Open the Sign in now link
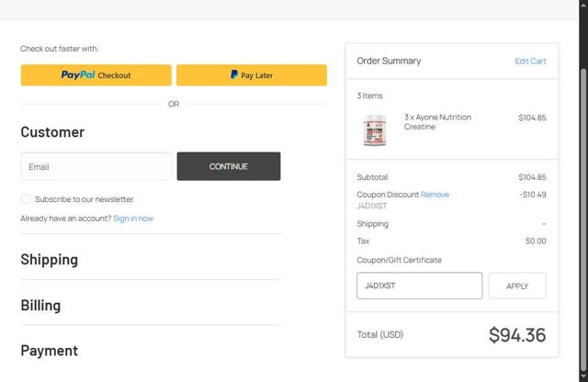This screenshot has width=588, height=382. pyautogui.click(x=133, y=219)
